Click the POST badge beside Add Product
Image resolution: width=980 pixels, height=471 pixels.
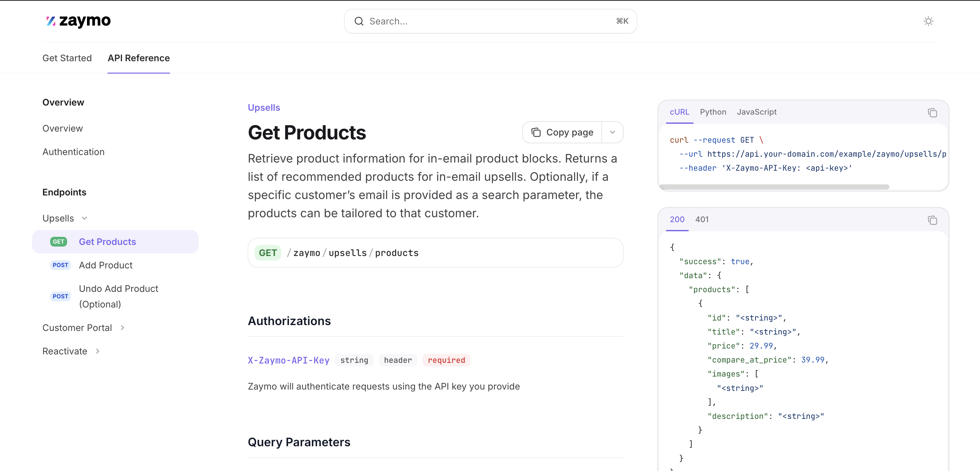[x=61, y=265]
